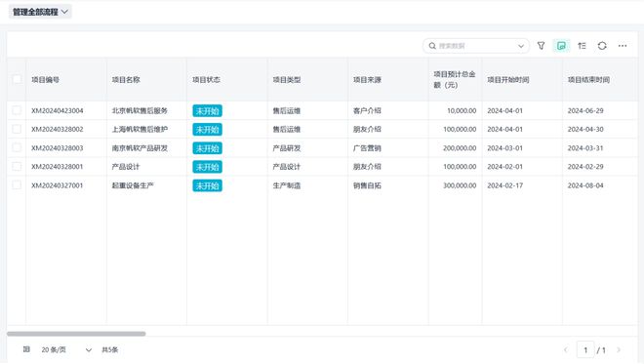The width and height of the screenshot is (644, 364).
Task: Toggle the highlighted green view icon
Action: point(561,46)
